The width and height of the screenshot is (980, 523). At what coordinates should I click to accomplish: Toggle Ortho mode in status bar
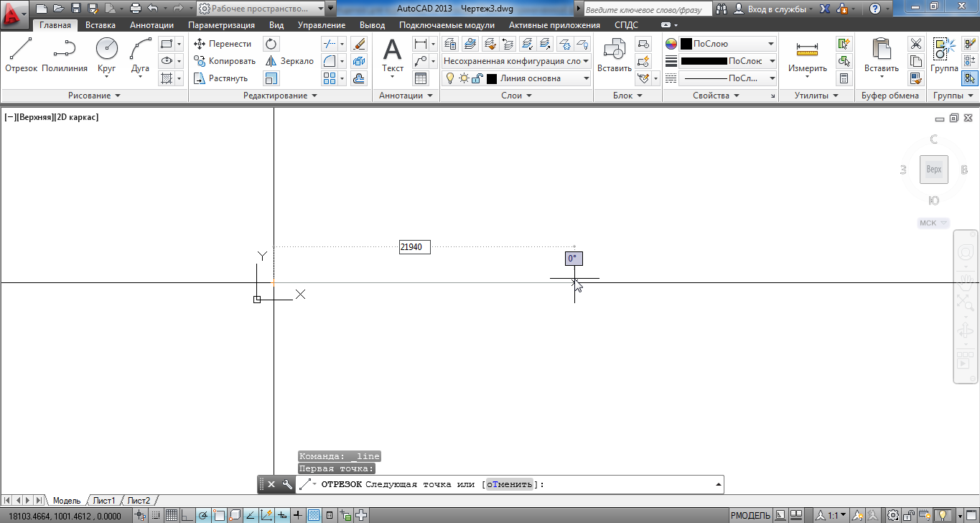coord(187,515)
